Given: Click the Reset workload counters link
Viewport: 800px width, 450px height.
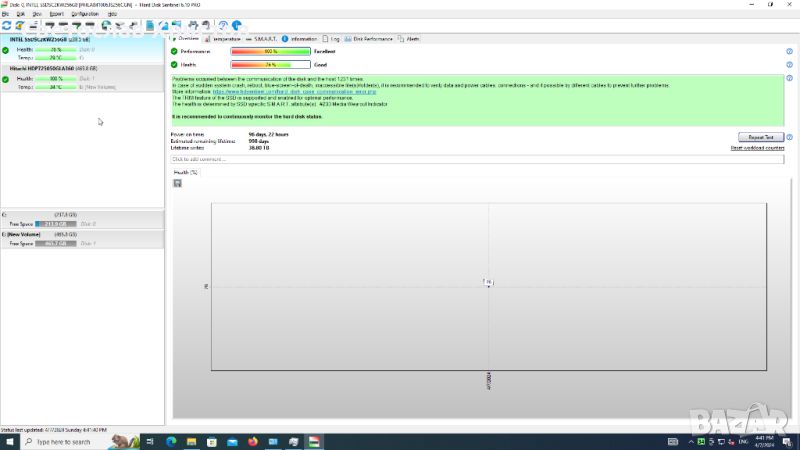Looking at the screenshot, I should tap(757, 148).
